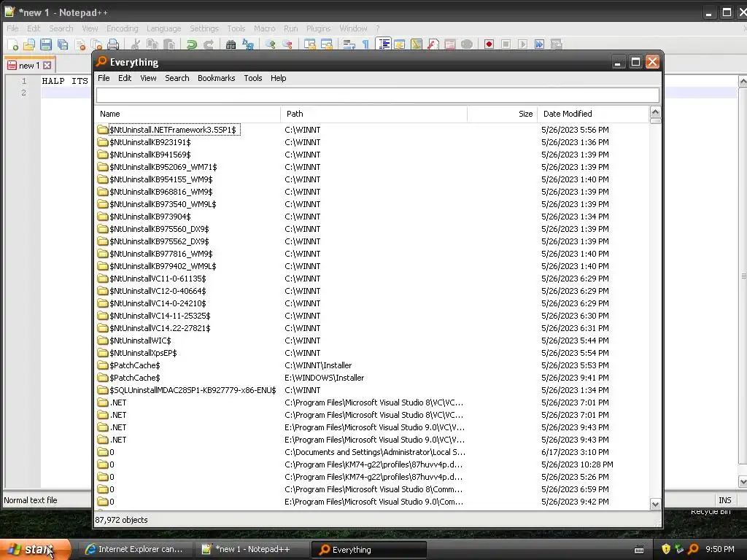Click the Cut scissors icon in Notepad++
747x560 pixels.
(x=136, y=44)
